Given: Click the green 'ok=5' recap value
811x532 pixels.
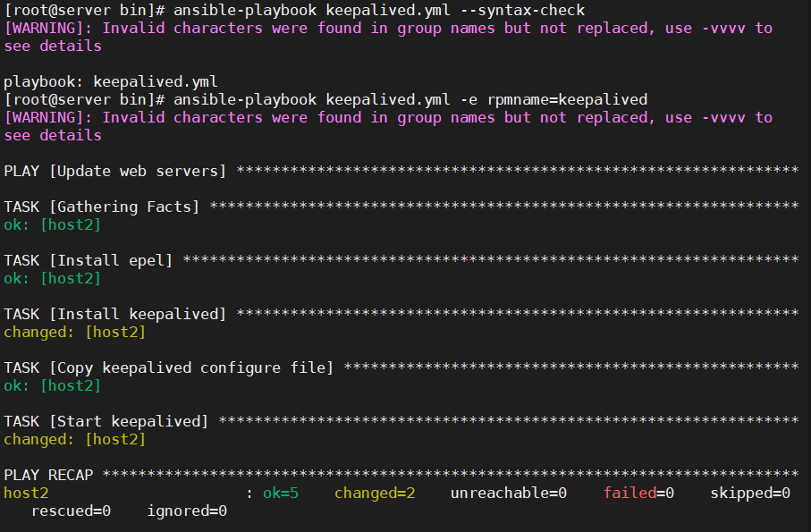Looking at the screenshot, I should click(x=281, y=494).
